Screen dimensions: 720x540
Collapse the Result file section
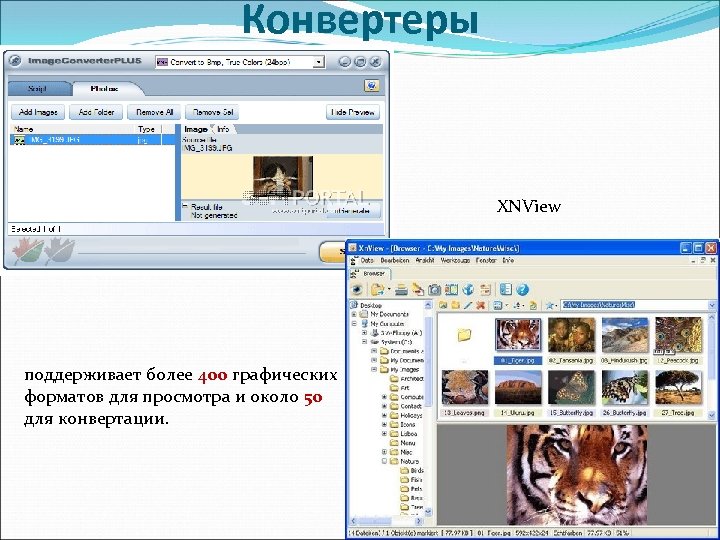(x=185, y=206)
